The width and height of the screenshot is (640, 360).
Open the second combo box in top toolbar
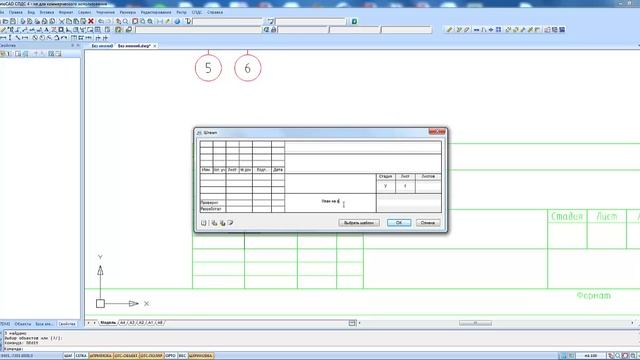click(x=311, y=21)
